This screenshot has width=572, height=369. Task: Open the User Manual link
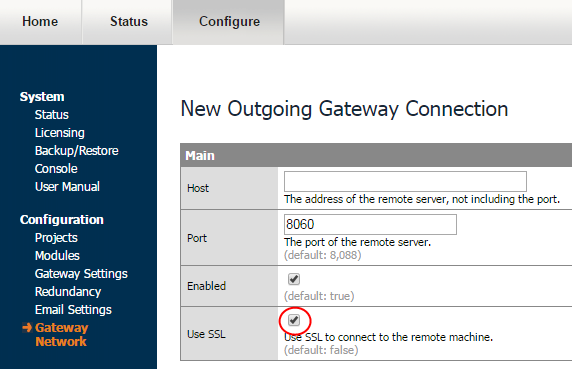pyautogui.click(x=67, y=187)
